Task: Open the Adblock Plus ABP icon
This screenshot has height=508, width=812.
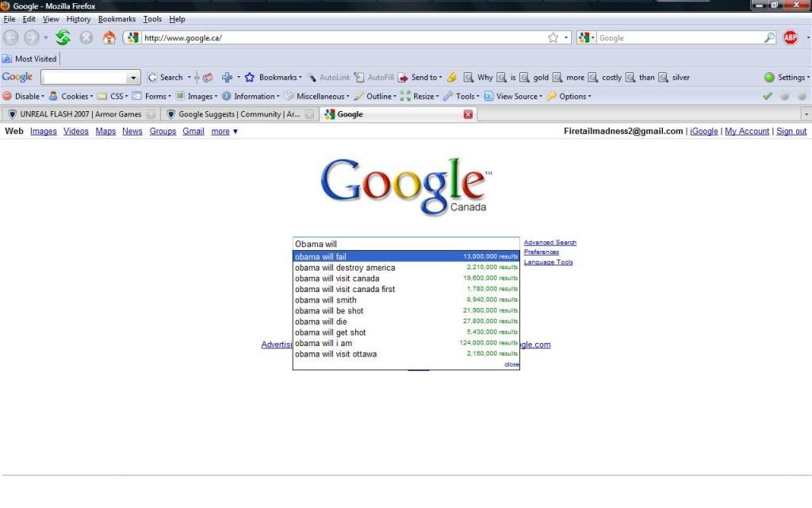Action: click(791, 38)
